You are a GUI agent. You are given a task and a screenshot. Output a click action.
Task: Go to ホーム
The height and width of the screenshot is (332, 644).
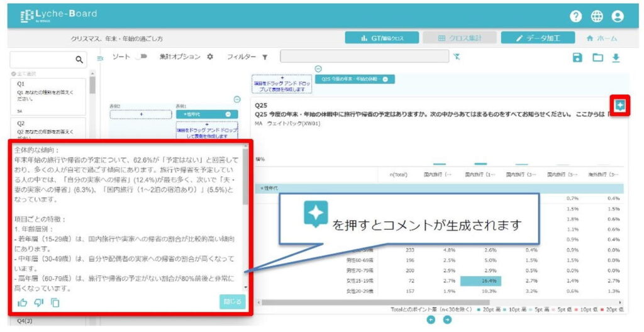602,38
